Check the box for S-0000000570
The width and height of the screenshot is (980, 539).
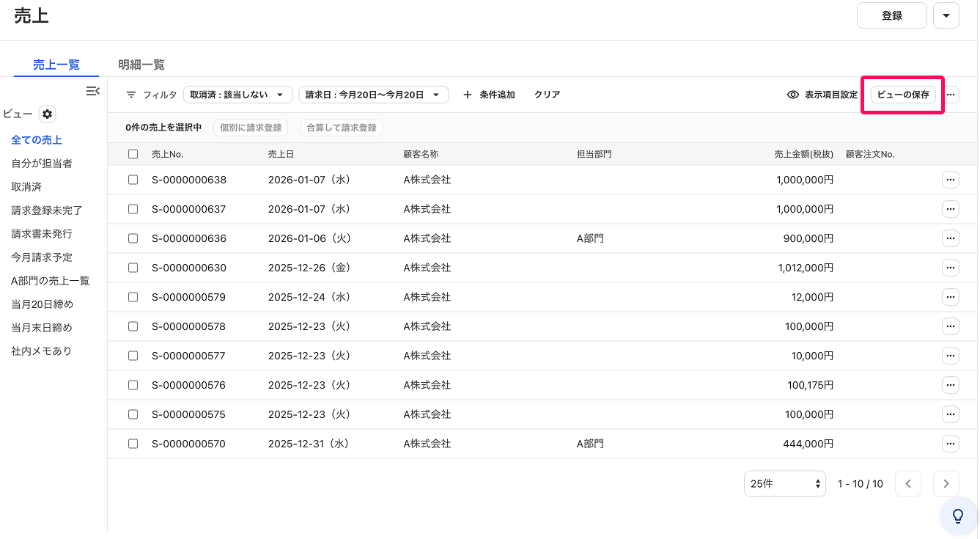point(133,444)
